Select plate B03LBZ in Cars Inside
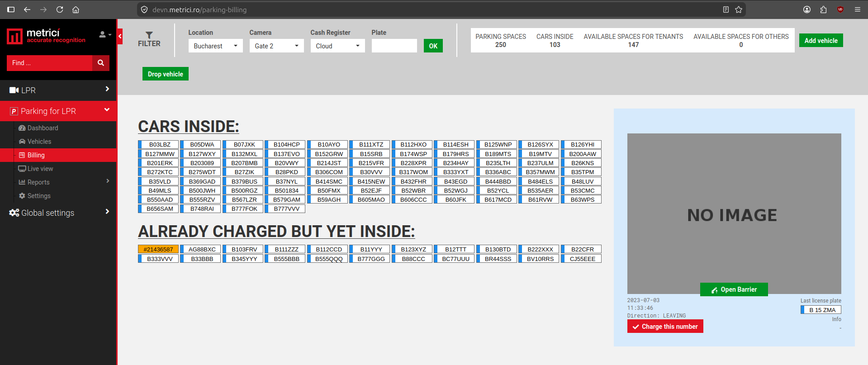 point(158,144)
